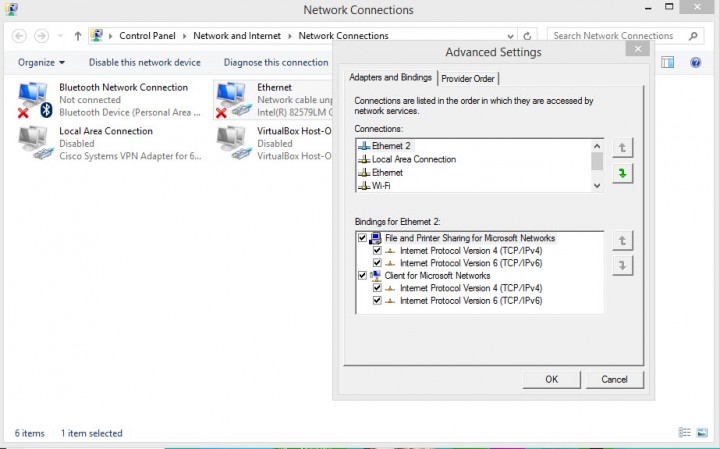The image size is (720, 449).
Task: Switch to the Provider Order tab
Action: pos(468,79)
